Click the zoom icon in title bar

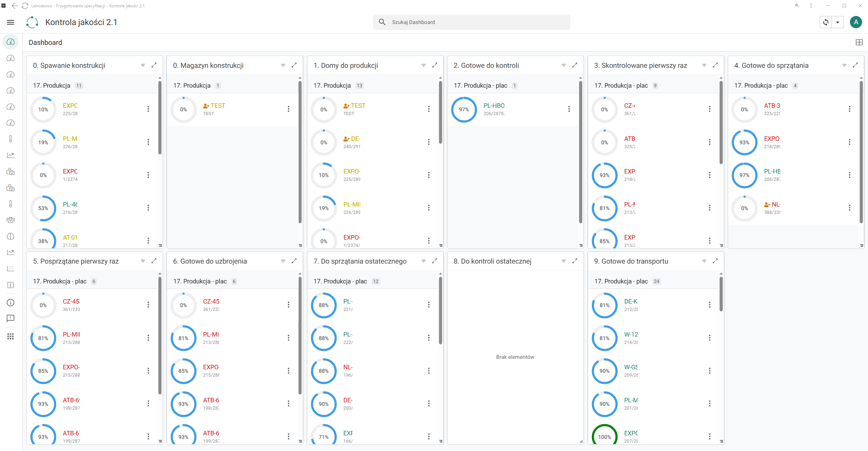click(x=797, y=6)
